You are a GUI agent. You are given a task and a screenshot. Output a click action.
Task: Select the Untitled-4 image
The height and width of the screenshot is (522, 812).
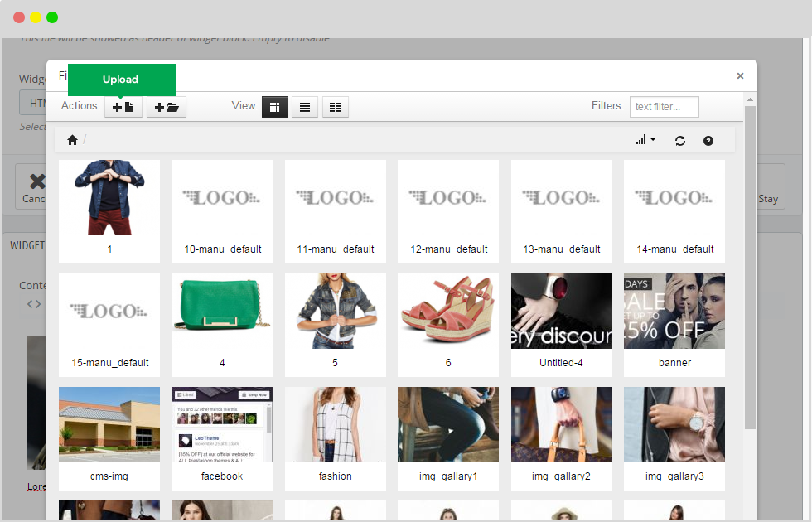pos(562,311)
